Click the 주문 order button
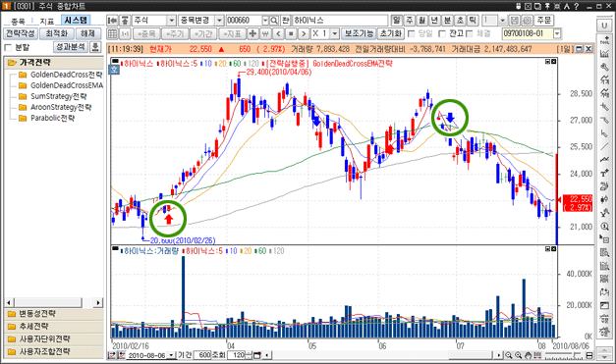 [544, 21]
